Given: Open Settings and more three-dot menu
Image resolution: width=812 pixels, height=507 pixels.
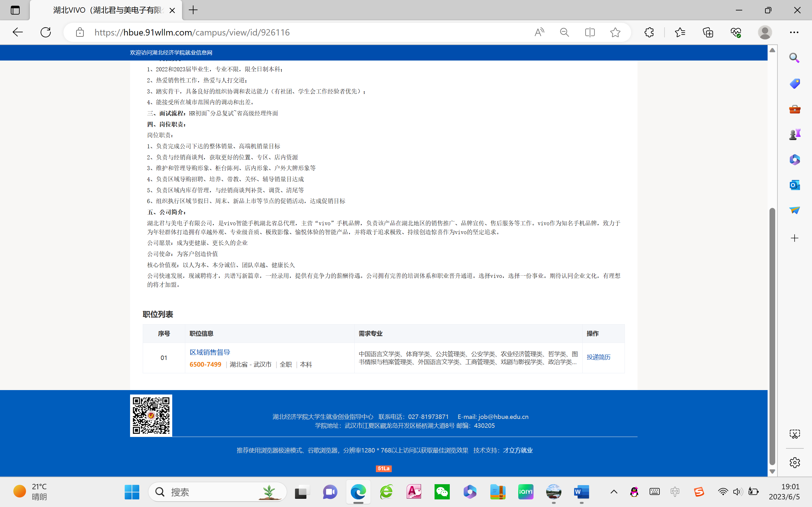Looking at the screenshot, I should 794,32.
